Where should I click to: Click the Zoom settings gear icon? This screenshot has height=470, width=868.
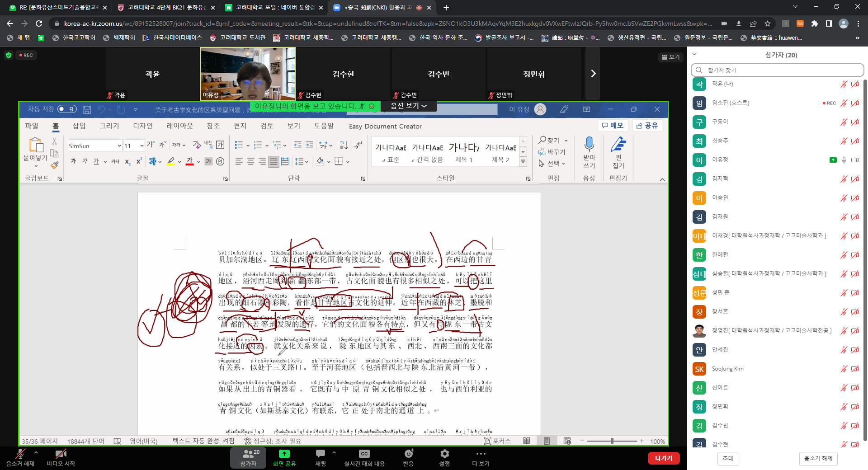coord(444,454)
